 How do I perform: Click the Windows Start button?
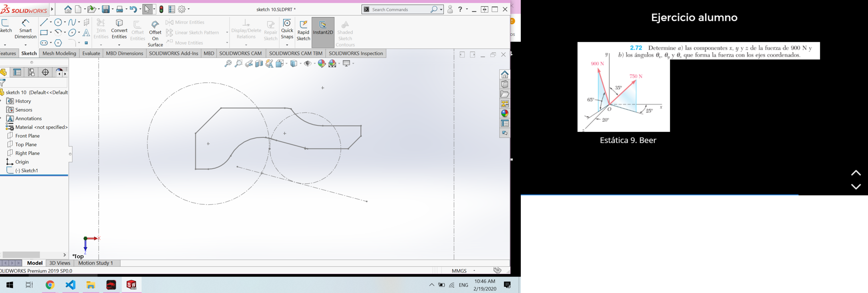[x=10, y=285]
